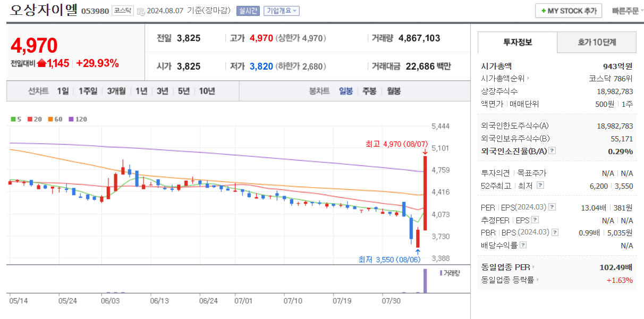
Task: Click the help icon beside PBR BPS(2024.03)
Action: tap(555, 232)
